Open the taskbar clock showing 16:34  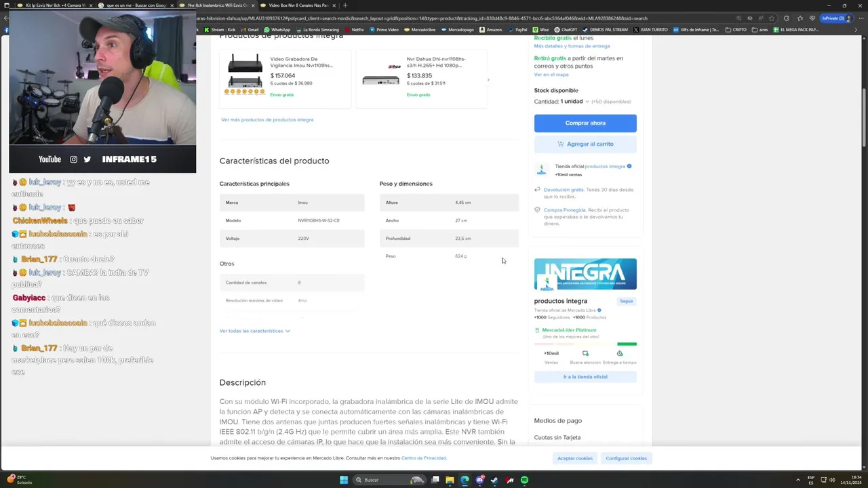click(x=851, y=480)
